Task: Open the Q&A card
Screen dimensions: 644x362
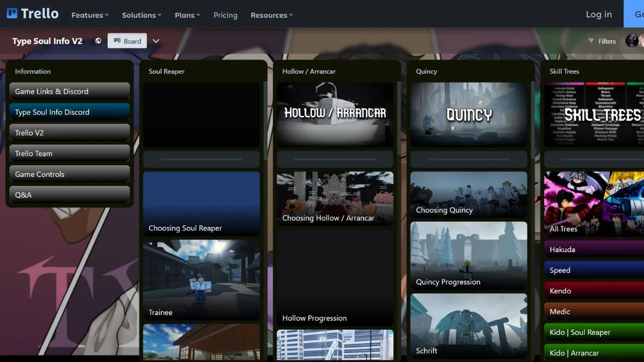Action: click(69, 194)
